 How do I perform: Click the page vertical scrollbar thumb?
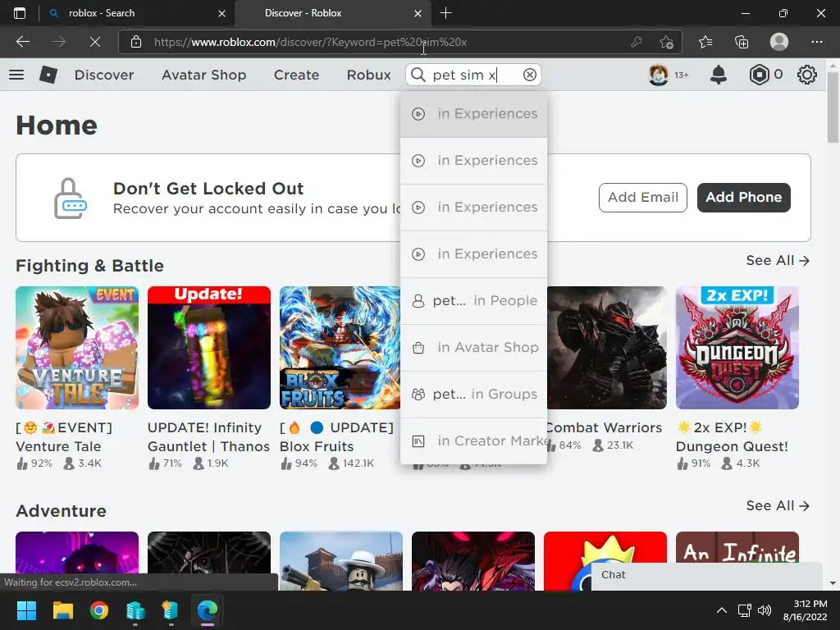[833, 107]
